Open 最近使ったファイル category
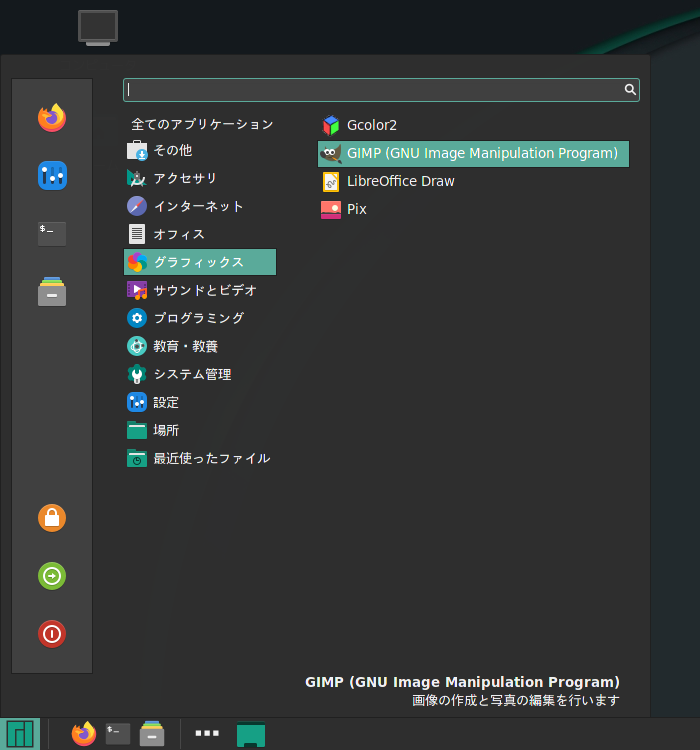Viewport: 700px width, 750px height. (x=200, y=458)
